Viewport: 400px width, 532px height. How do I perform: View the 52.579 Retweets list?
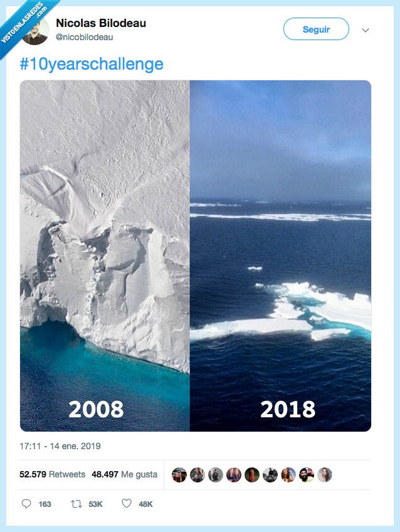pos(53,474)
